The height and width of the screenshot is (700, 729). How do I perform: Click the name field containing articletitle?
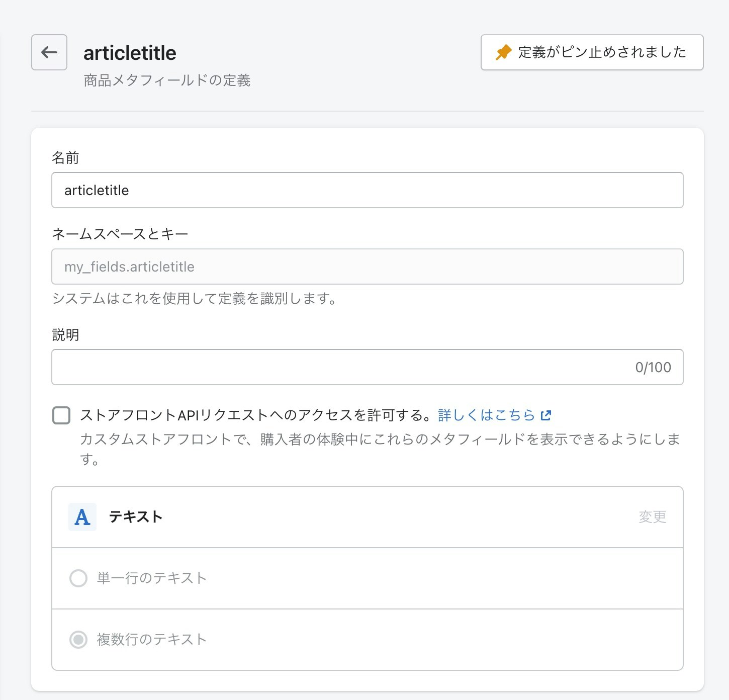367,190
